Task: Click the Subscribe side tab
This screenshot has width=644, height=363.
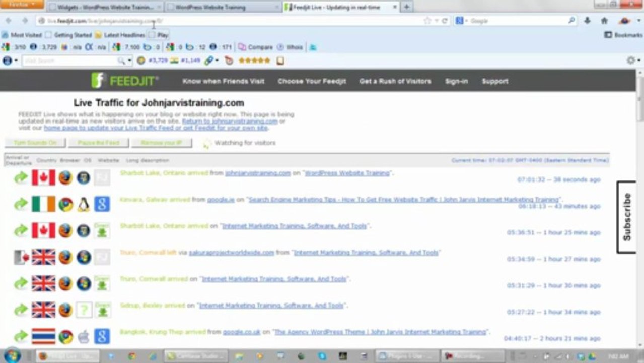Action: point(627,217)
